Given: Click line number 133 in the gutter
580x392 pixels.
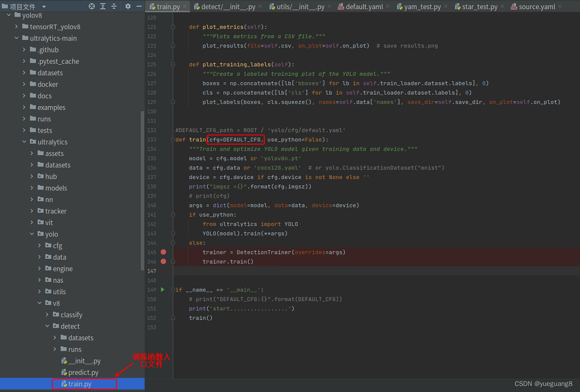Looking at the screenshot, I should point(151,140).
